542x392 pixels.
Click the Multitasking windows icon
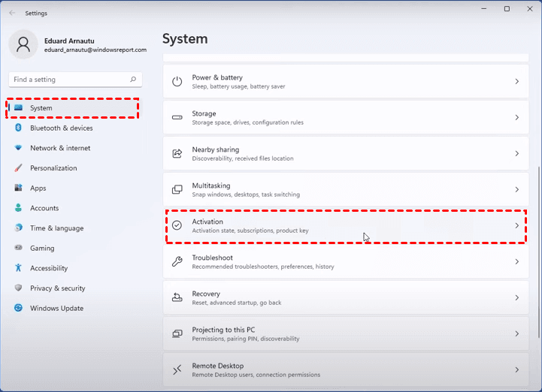coord(177,189)
